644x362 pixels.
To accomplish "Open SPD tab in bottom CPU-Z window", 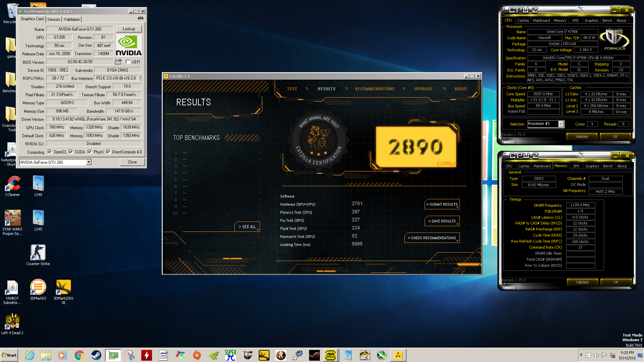I will pyautogui.click(x=576, y=166).
